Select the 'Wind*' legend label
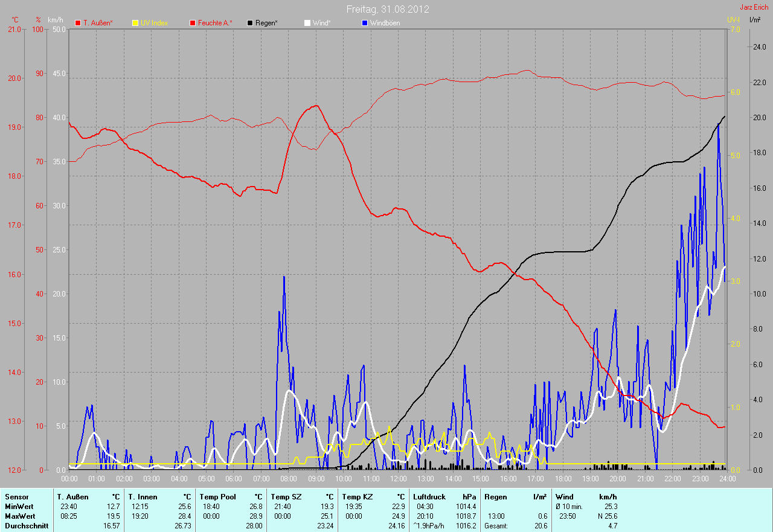 (x=321, y=23)
